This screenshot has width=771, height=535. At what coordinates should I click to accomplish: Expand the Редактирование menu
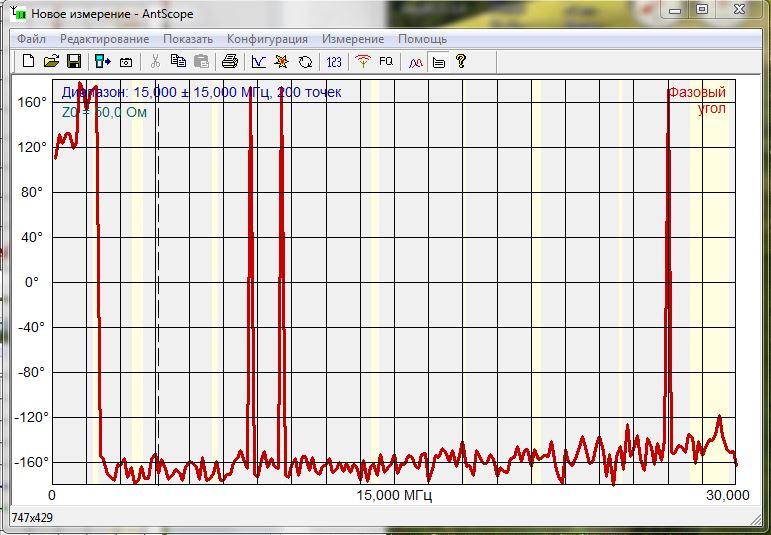(104, 39)
